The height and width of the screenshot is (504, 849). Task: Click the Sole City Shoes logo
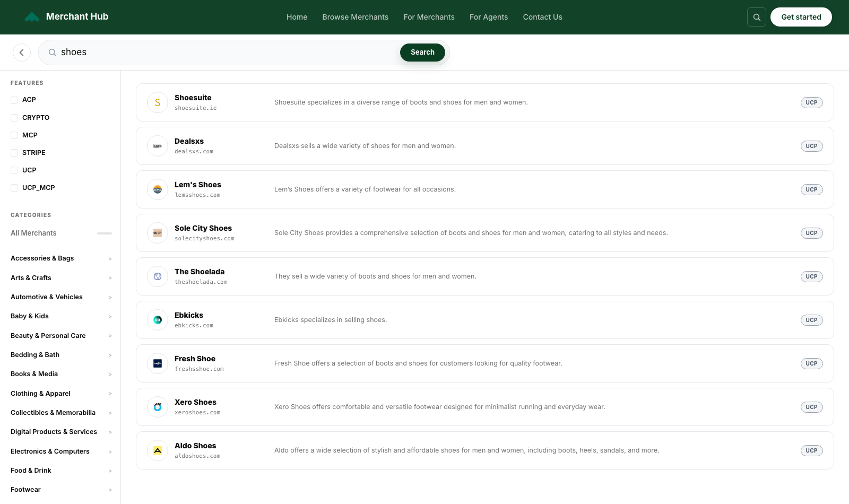click(x=158, y=233)
